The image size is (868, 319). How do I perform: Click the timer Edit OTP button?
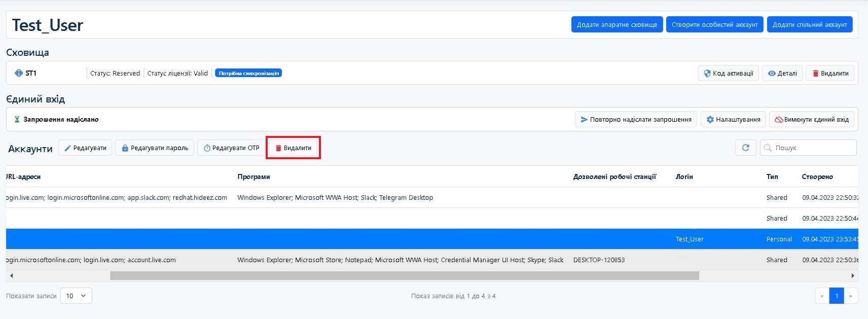point(231,148)
